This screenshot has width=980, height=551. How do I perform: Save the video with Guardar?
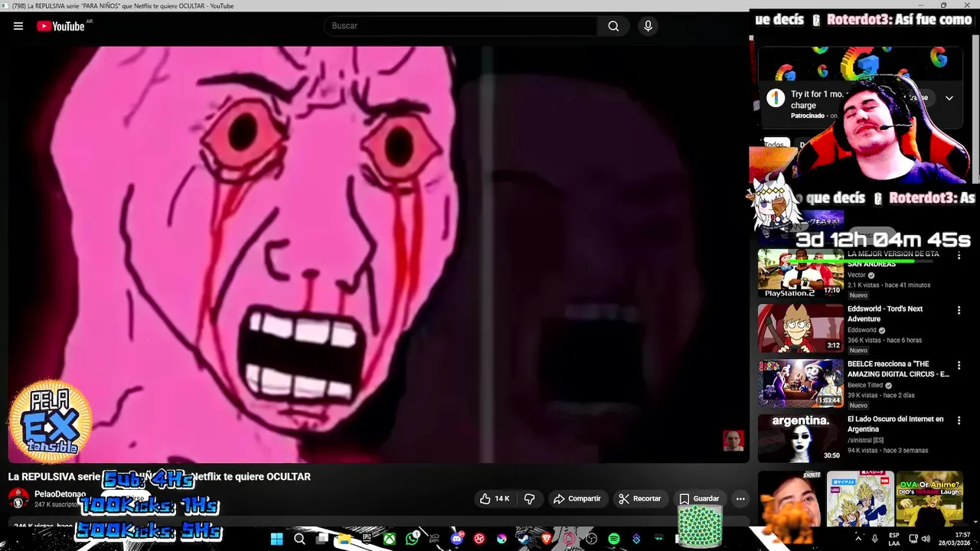click(x=700, y=499)
